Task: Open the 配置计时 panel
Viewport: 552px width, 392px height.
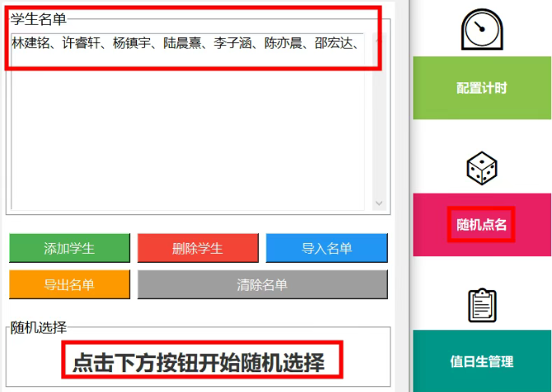Action: click(481, 88)
